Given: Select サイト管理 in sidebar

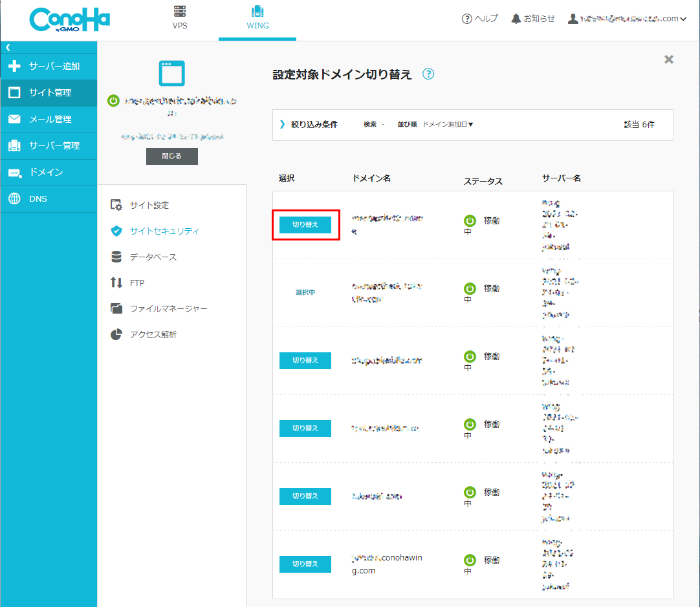Looking at the screenshot, I should pos(49,93).
